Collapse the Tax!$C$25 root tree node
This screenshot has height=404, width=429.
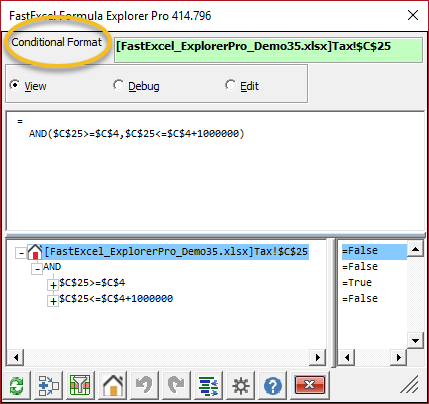click(x=21, y=253)
